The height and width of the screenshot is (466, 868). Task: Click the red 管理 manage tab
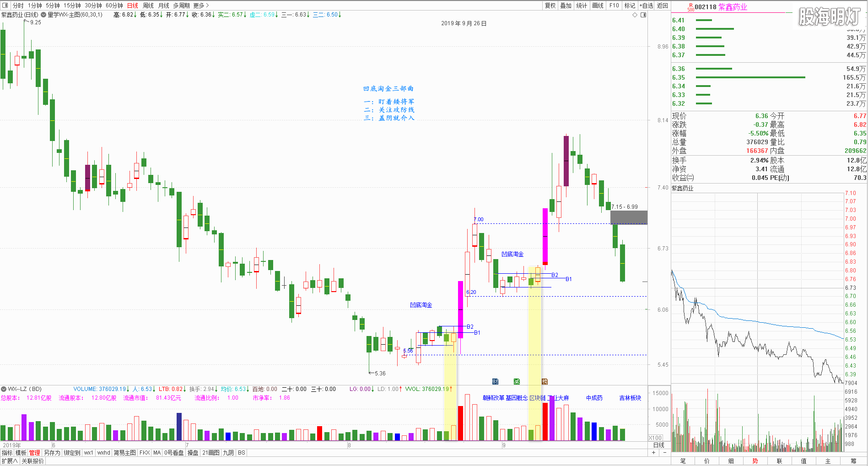click(x=35, y=453)
